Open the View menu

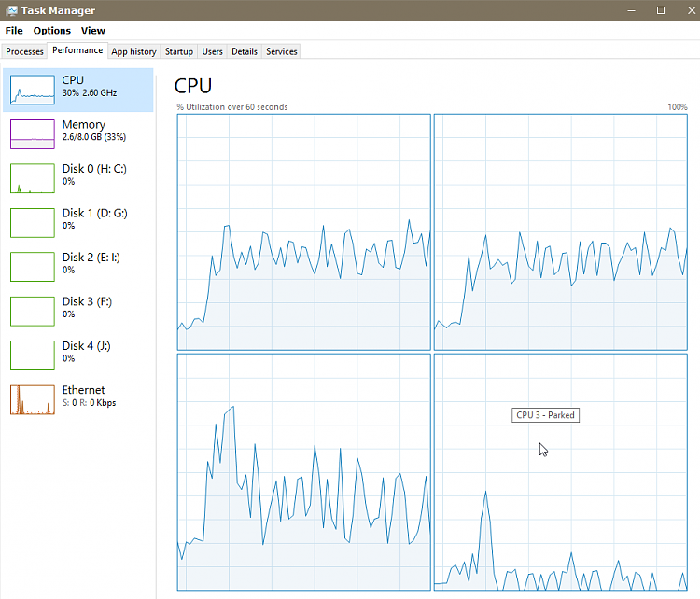[92, 31]
